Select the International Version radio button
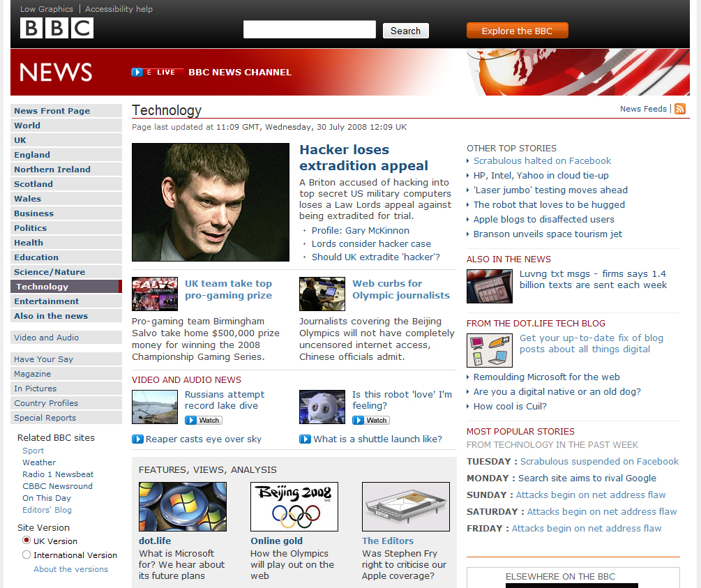This screenshot has height=588, width=701. [27, 555]
